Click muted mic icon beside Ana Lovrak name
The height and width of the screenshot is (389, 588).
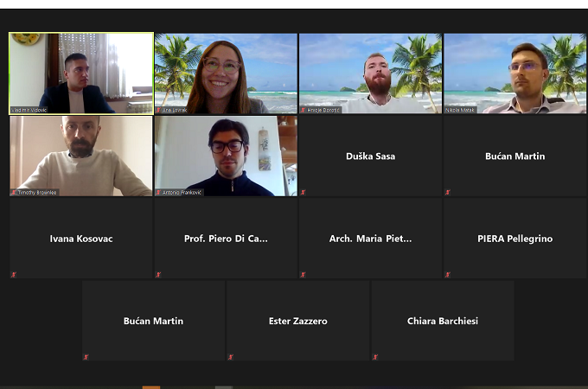pos(158,110)
